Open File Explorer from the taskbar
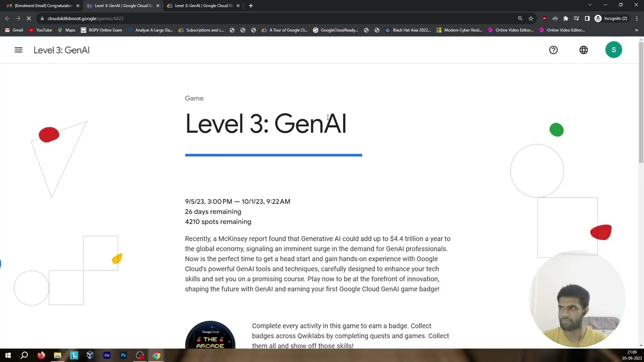 point(57,355)
